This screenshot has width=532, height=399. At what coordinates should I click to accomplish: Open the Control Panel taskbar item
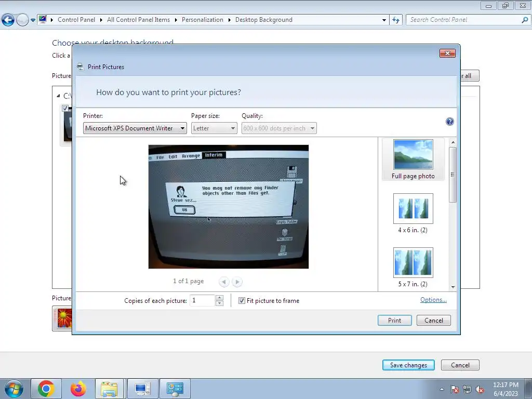pyautogui.click(x=175, y=389)
